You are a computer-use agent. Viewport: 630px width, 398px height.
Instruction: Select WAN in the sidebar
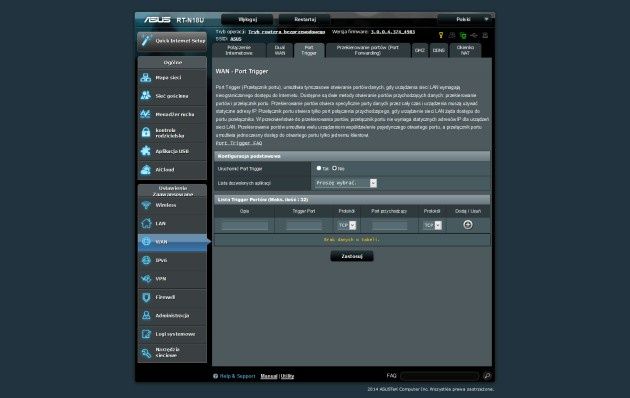point(172,242)
